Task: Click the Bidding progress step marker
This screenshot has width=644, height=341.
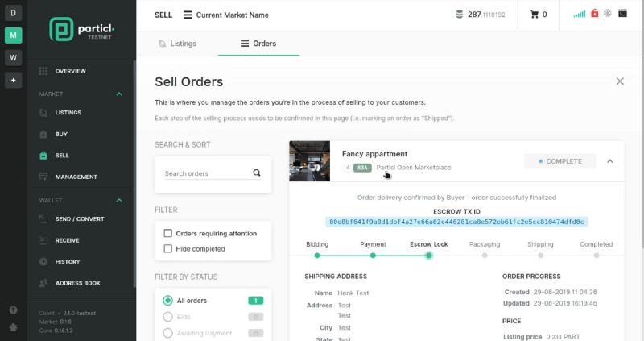Action: tap(317, 256)
